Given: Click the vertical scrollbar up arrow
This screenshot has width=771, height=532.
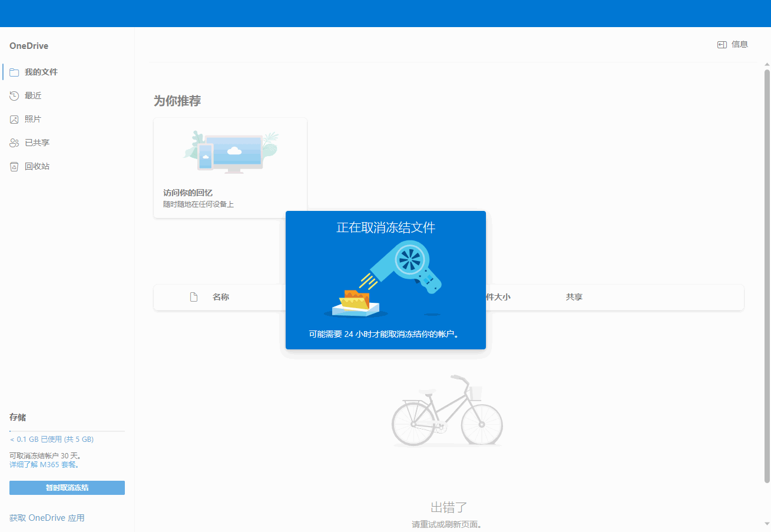Looking at the screenshot, I should 767,64.
